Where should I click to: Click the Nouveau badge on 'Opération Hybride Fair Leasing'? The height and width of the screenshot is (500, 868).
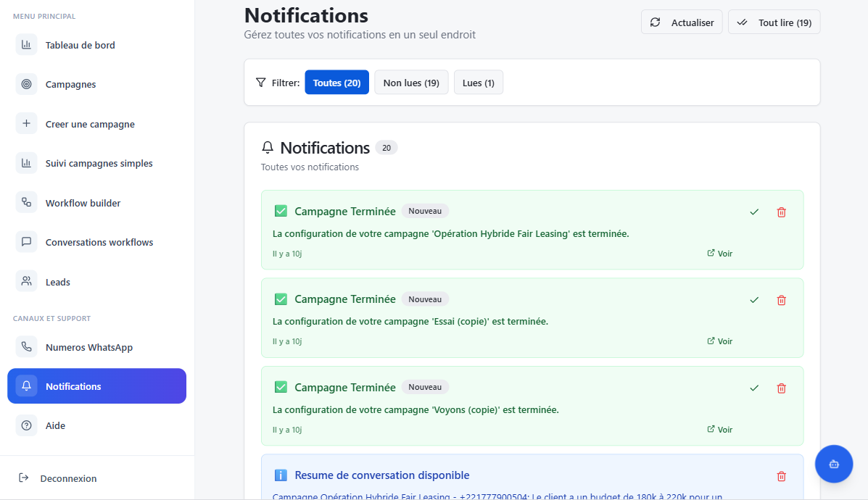[x=425, y=211]
